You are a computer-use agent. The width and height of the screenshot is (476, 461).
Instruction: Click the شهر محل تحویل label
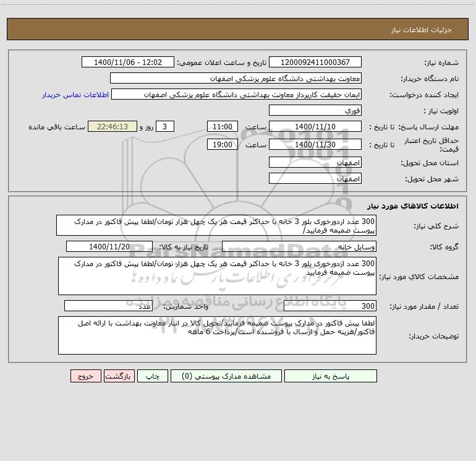(x=432, y=179)
